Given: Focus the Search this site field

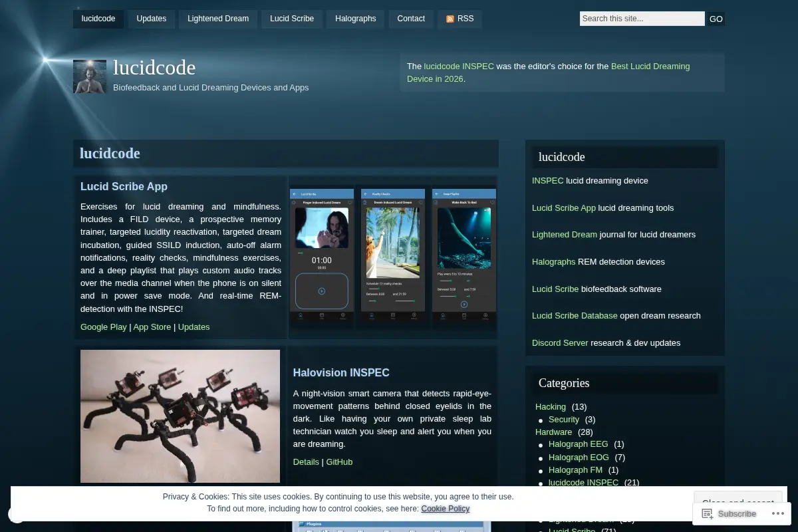Looking at the screenshot, I should click(642, 19).
